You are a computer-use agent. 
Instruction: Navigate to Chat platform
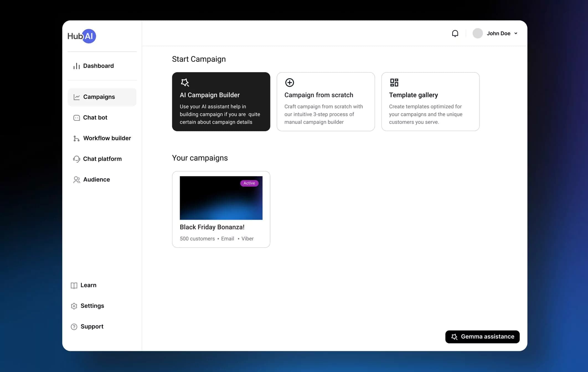(x=102, y=159)
